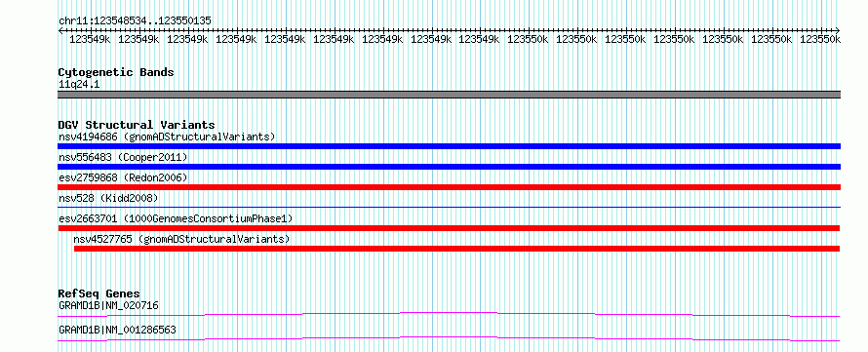Click the GRAMD1B|NM_001286563 transcript label

point(117,330)
